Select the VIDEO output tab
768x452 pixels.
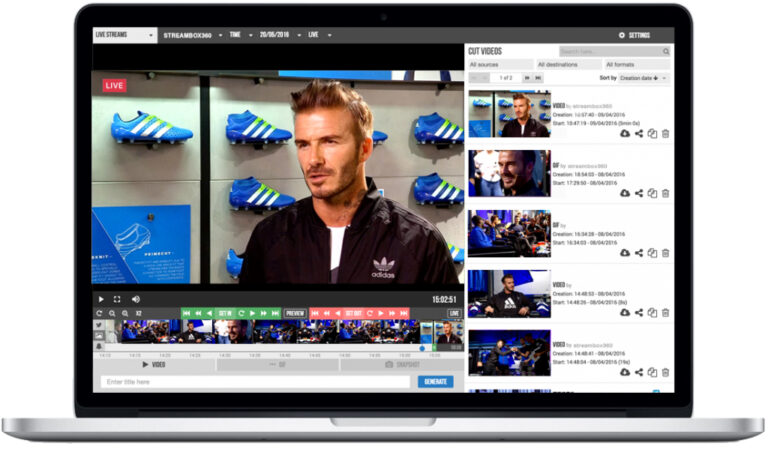(x=154, y=365)
